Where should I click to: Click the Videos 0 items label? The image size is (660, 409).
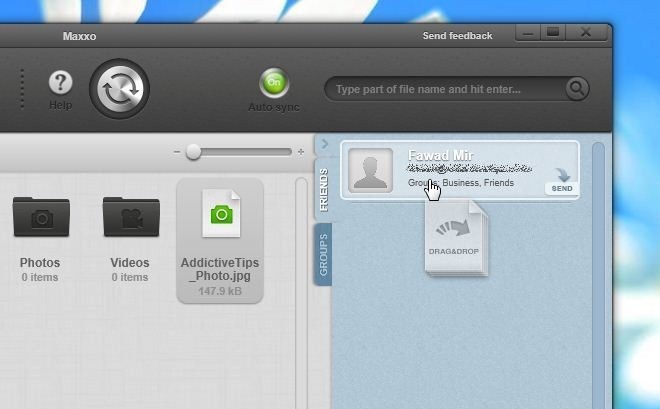130,277
